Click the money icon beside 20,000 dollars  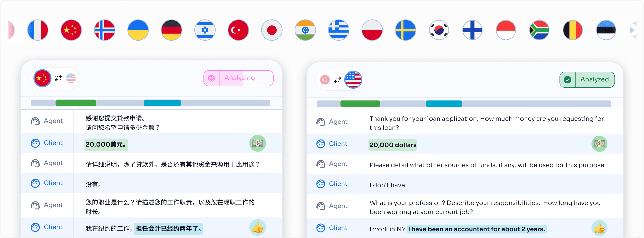click(599, 144)
